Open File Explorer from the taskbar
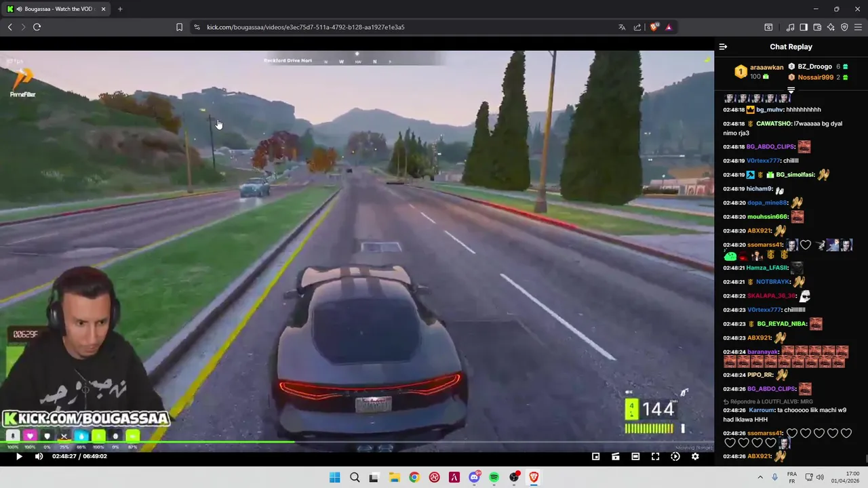The image size is (868, 488). 394,477
